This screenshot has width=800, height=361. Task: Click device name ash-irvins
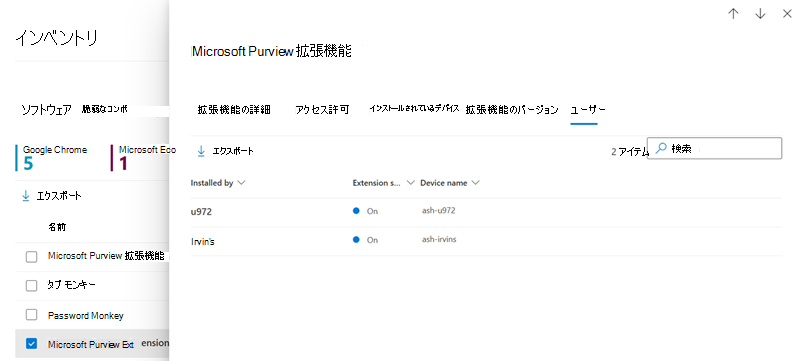[x=439, y=239]
